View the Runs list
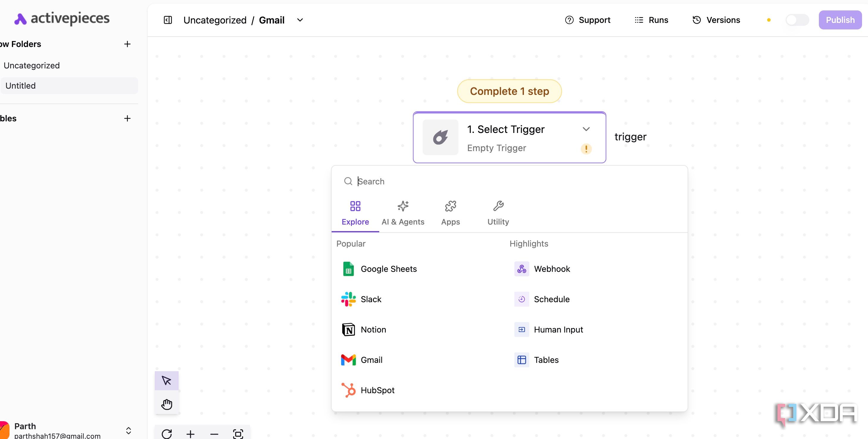The height and width of the screenshot is (439, 868). [651, 20]
